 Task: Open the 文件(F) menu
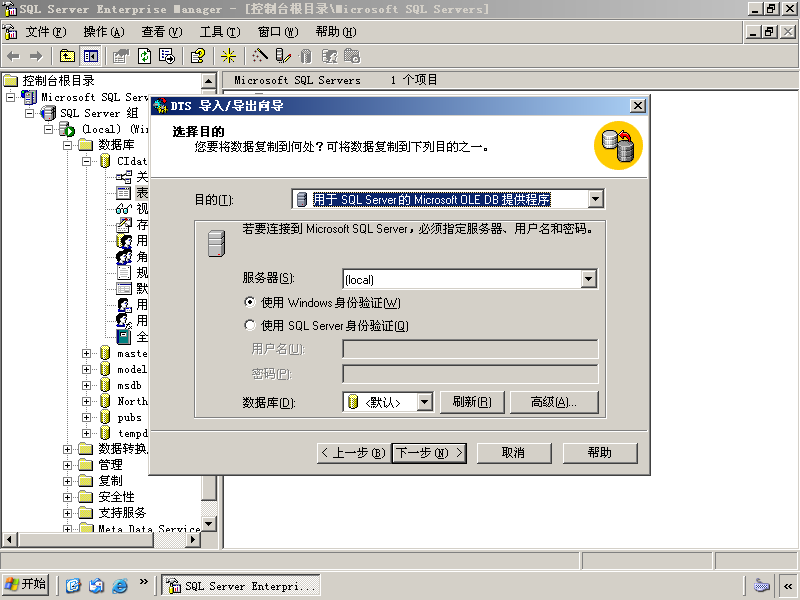tap(45, 32)
